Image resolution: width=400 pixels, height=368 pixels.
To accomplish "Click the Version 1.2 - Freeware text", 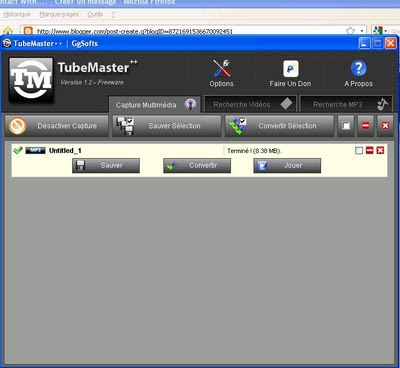I will pyautogui.click(x=92, y=82).
